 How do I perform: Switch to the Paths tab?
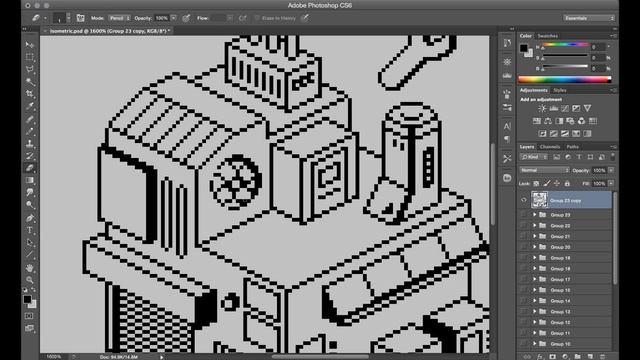[x=573, y=147]
